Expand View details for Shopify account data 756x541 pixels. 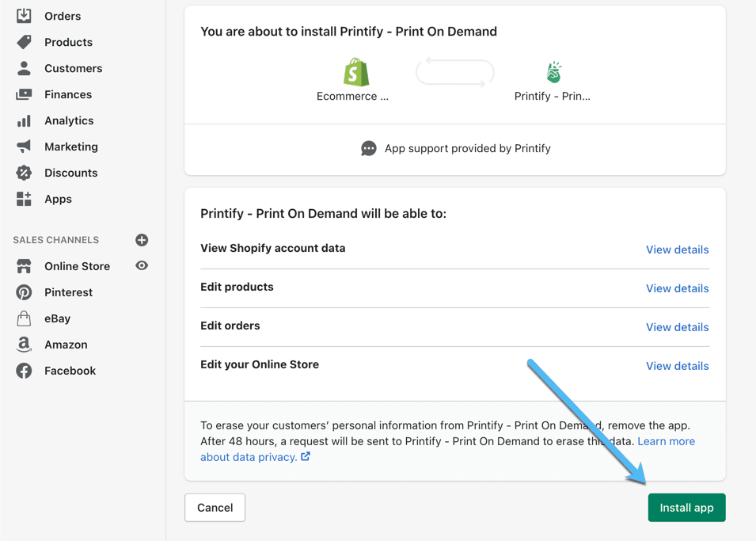pyautogui.click(x=678, y=250)
